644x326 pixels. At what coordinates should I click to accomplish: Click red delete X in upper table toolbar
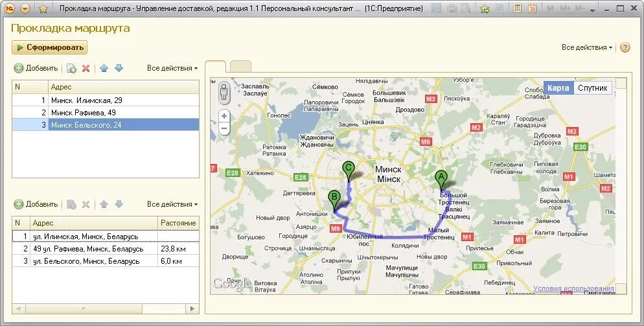[86, 68]
